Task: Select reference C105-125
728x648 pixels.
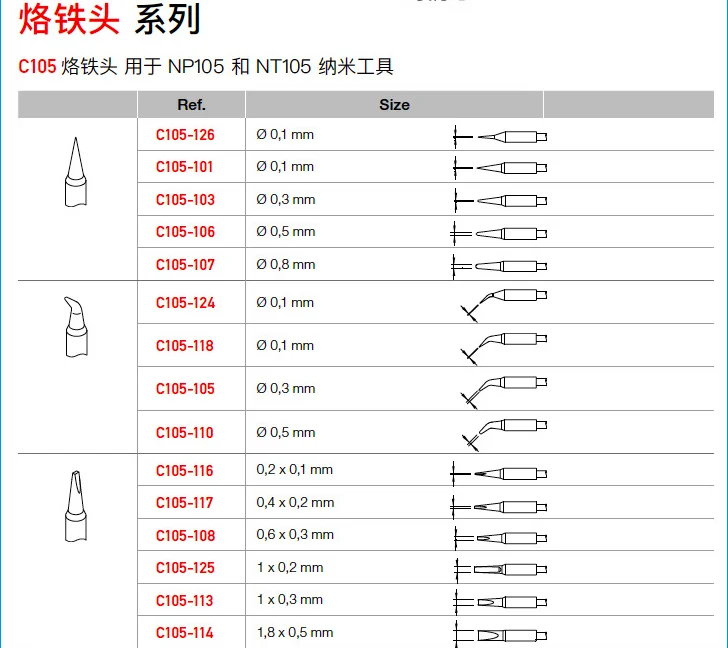Action: click(x=185, y=568)
